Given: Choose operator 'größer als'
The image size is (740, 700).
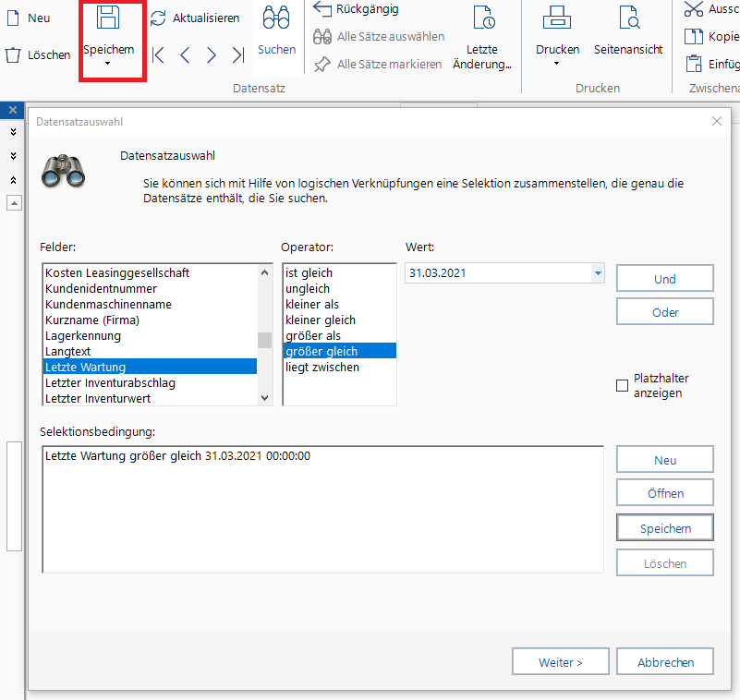Looking at the screenshot, I should 339,335.
